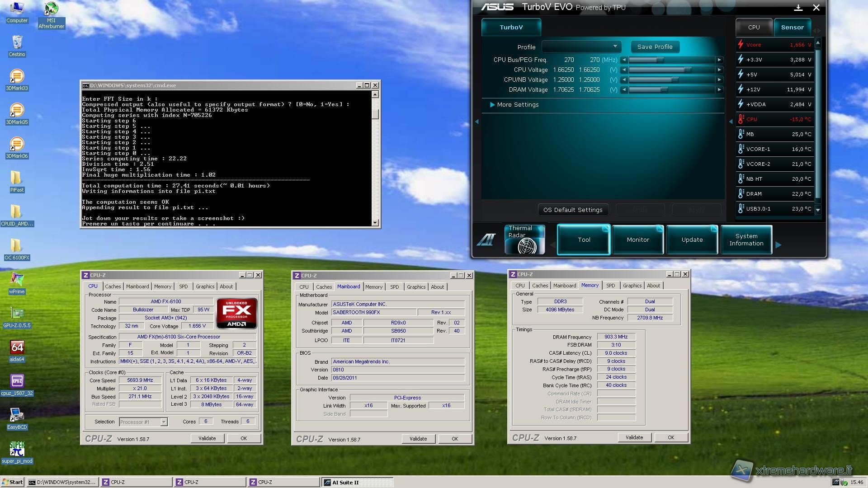This screenshot has width=868, height=488.
Task: Click the CPU Voltage slider thumb
Action: (688, 70)
